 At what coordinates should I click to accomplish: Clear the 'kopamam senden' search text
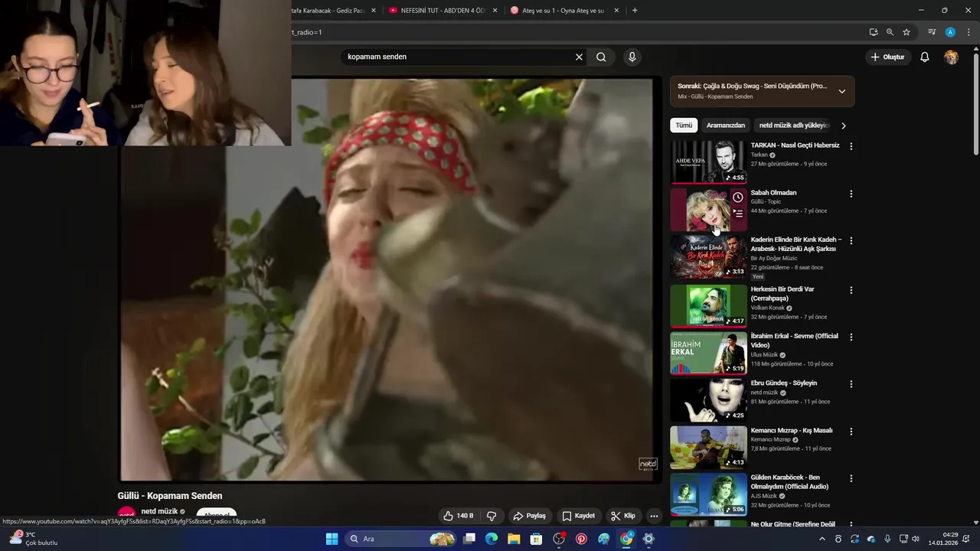coord(579,57)
